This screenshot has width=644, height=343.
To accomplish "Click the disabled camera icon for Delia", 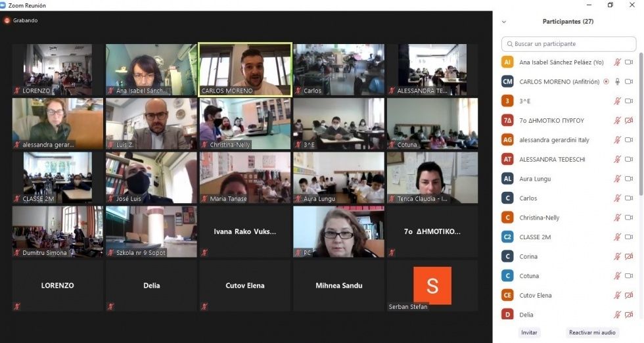I will pos(629,315).
